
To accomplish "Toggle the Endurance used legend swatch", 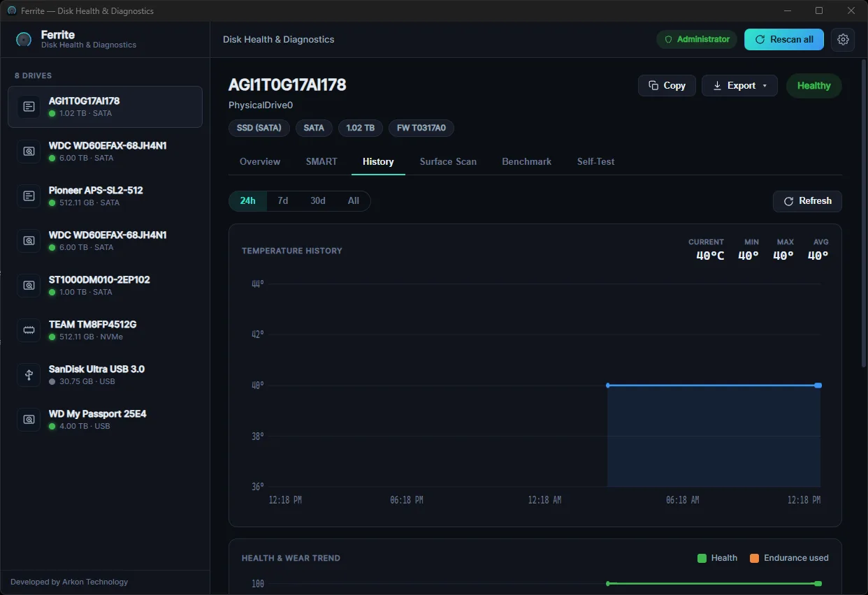I will (x=754, y=558).
